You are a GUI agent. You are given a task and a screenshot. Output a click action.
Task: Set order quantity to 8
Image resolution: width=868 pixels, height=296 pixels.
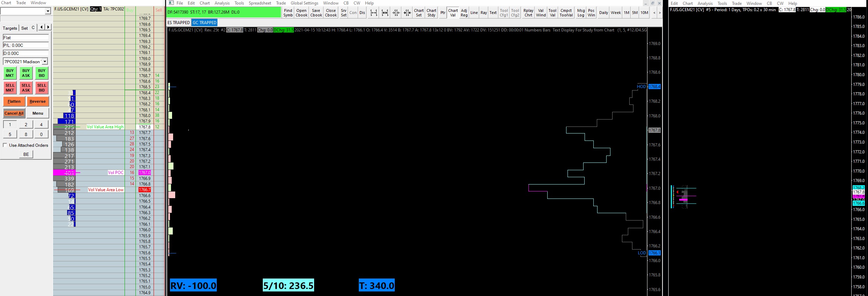pos(26,134)
